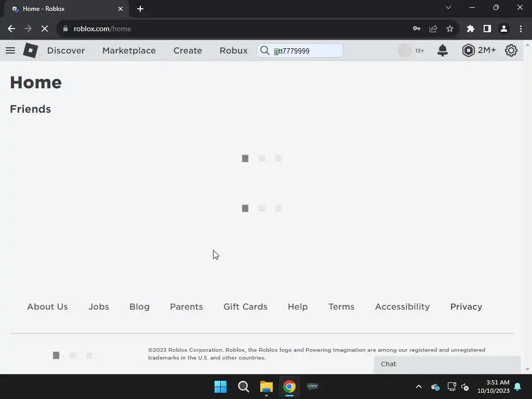532x399 pixels.
Task: Open the Gift Cards link
Action: 245,307
